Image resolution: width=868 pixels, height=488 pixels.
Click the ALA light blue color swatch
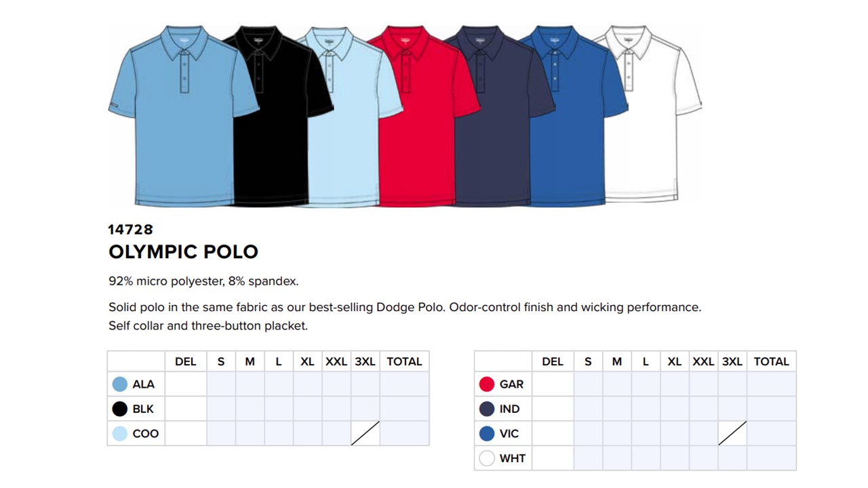[x=120, y=384]
